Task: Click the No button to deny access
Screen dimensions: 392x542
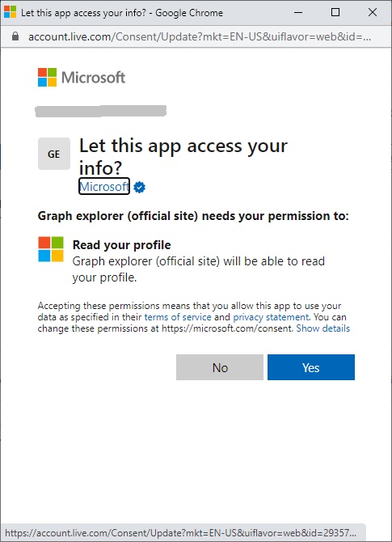Action: [220, 367]
